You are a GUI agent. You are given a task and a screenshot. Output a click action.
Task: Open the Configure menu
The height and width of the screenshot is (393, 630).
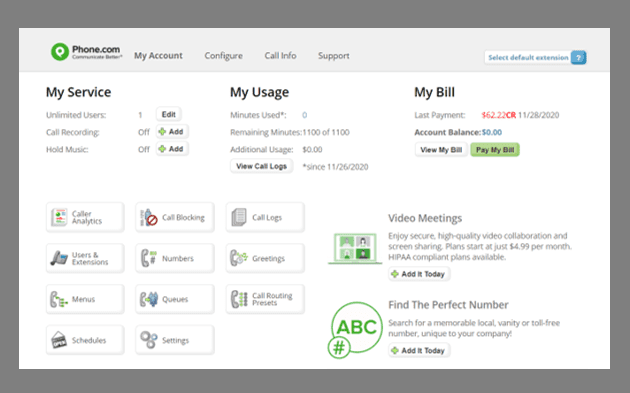point(223,55)
